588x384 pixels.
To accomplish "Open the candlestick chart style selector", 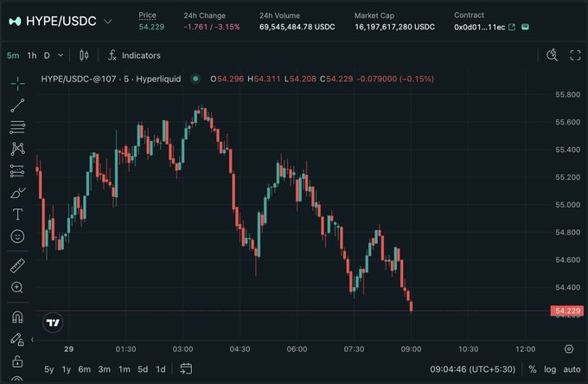I will pyautogui.click(x=84, y=55).
